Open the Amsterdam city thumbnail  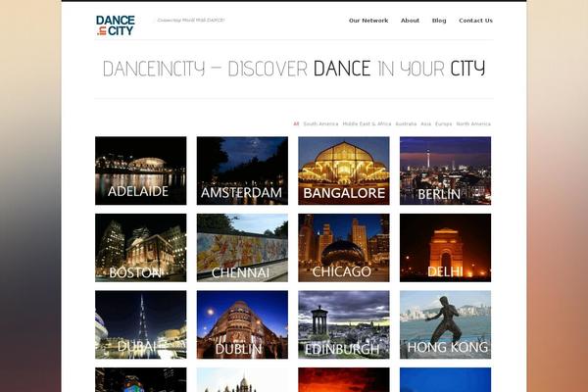[242, 171]
